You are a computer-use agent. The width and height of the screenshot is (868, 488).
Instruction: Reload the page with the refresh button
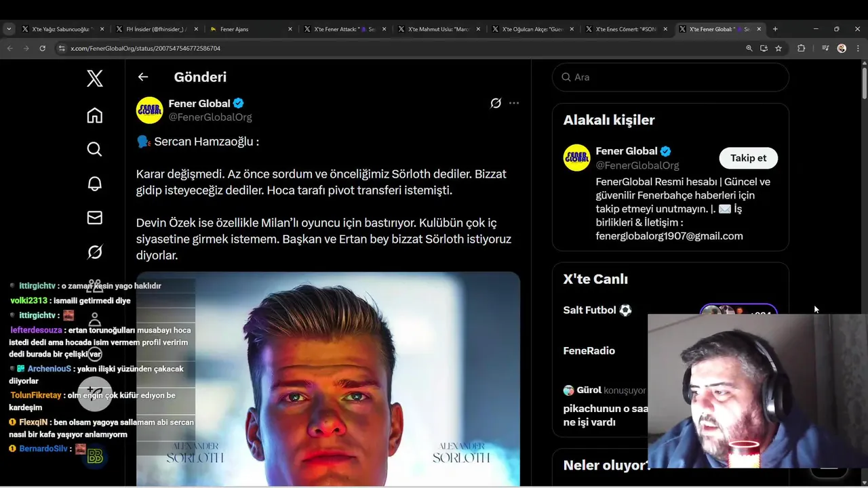[42, 48]
